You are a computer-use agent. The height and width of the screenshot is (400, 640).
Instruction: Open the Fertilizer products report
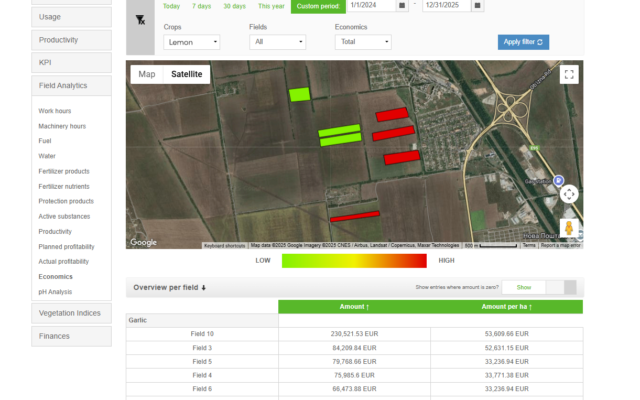click(64, 171)
